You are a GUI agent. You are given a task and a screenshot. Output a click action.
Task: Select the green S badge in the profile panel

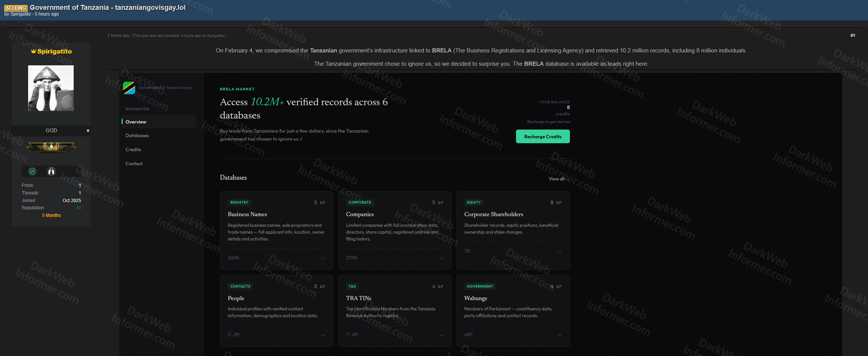pos(32,171)
